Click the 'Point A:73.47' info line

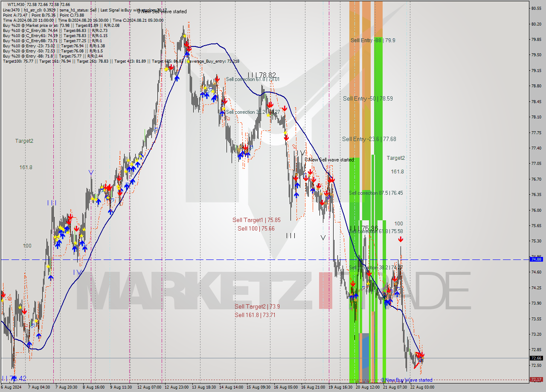pos(43,15)
